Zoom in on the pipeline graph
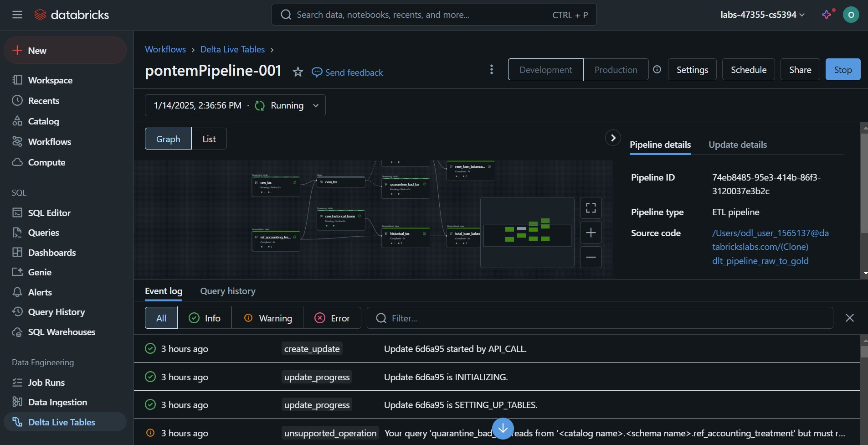Viewport: 868px width, 445px height. coord(591,233)
